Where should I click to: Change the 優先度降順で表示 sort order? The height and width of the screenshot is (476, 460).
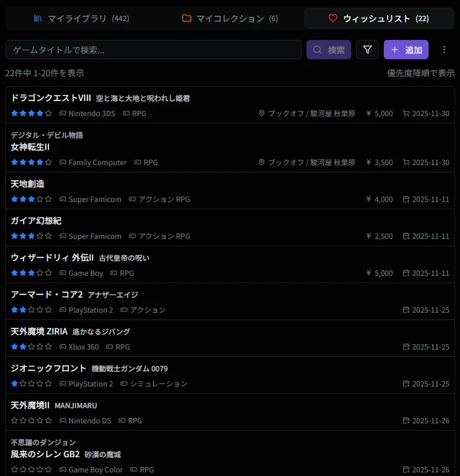point(421,73)
